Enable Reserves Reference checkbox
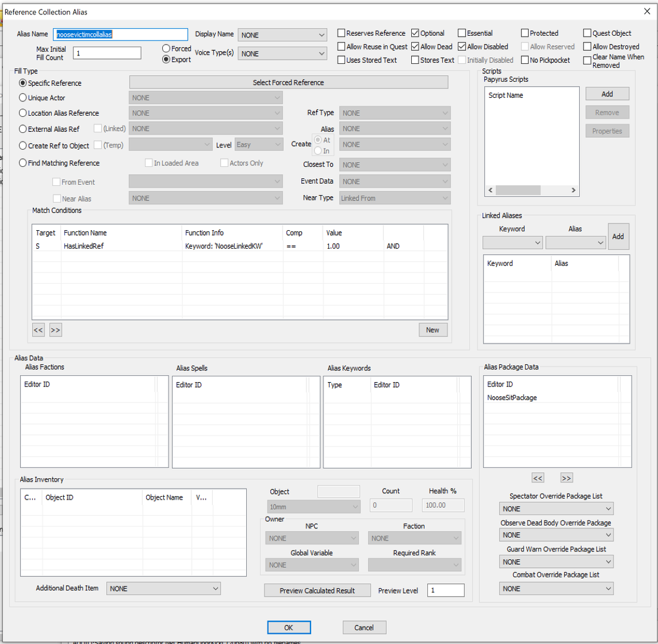This screenshot has height=644, width=658. [x=342, y=33]
